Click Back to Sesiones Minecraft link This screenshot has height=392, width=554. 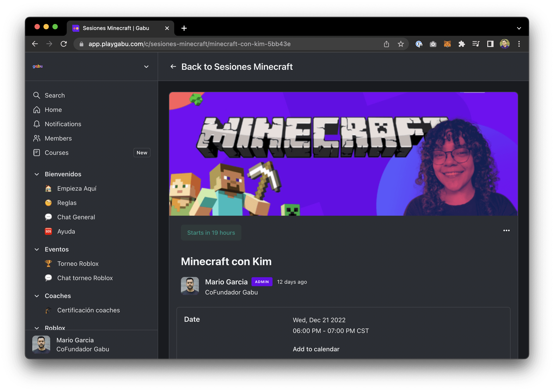[x=237, y=67]
